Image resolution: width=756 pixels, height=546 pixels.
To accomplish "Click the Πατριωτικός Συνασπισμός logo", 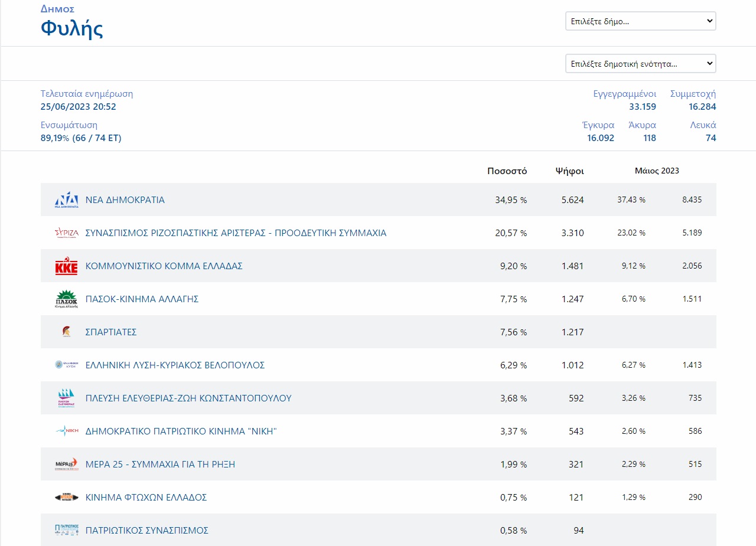I will tap(66, 531).
